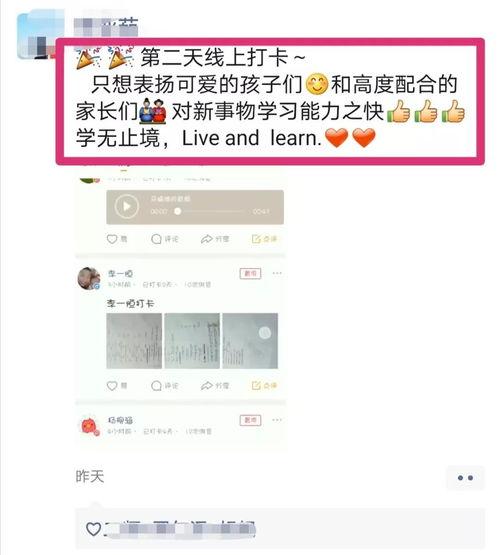The image size is (500, 555).
Task: Open the third homework photo thumbnail
Action: pyautogui.click(x=250, y=341)
